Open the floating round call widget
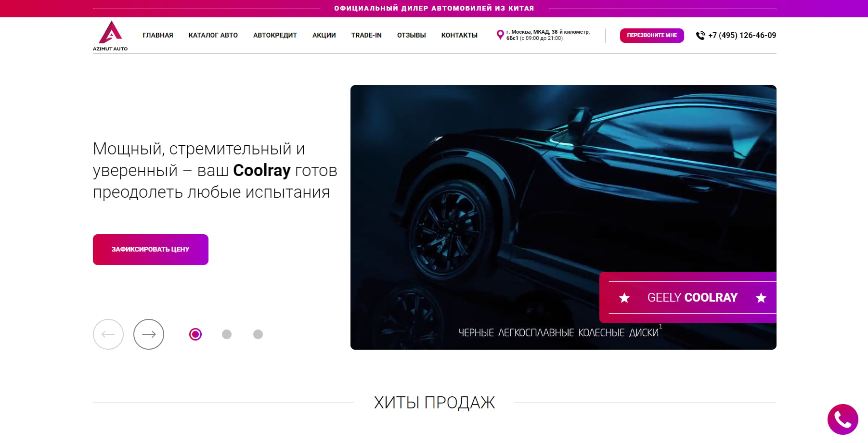The image size is (868, 443). tap(842, 419)
